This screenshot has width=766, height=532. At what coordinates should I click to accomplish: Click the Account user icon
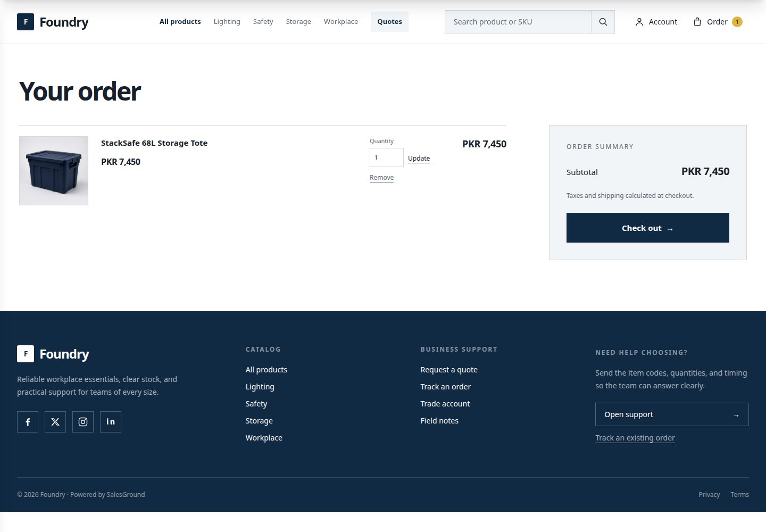(x=639, y=22)
